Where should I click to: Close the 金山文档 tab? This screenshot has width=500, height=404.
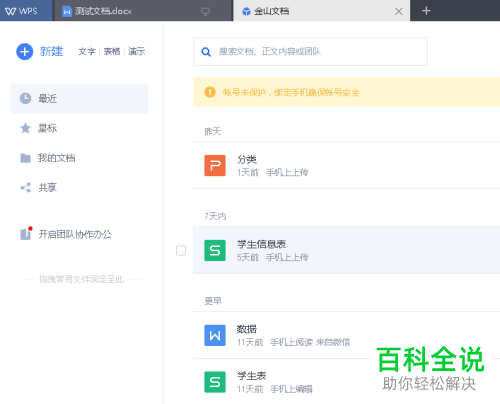click(x=399, y=11)
